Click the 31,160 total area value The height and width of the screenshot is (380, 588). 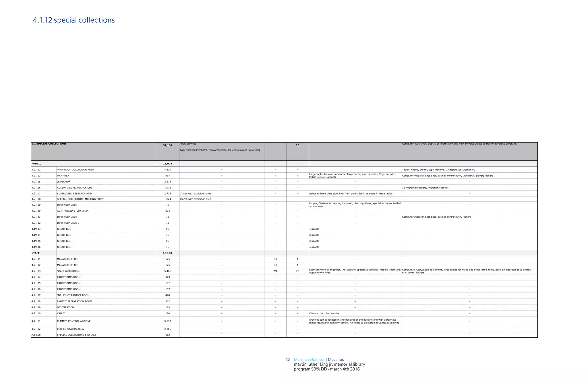[x=167, y=145]
